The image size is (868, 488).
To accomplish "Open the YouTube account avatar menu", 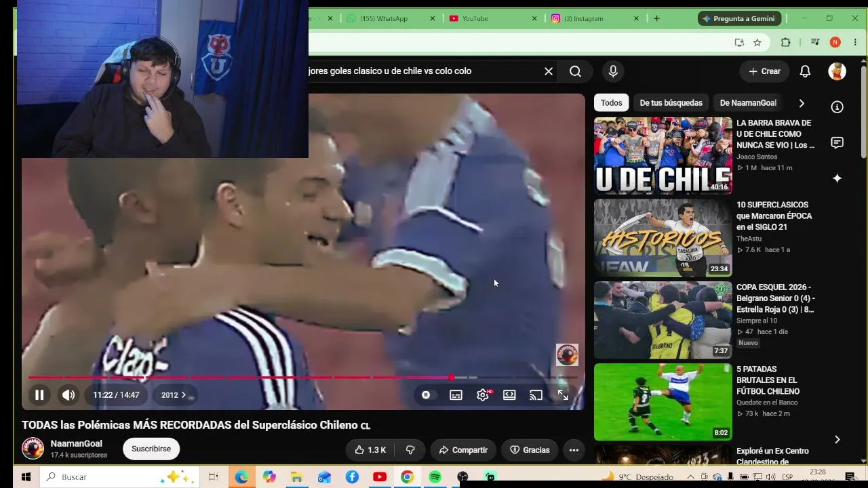I will click(837, 71).
